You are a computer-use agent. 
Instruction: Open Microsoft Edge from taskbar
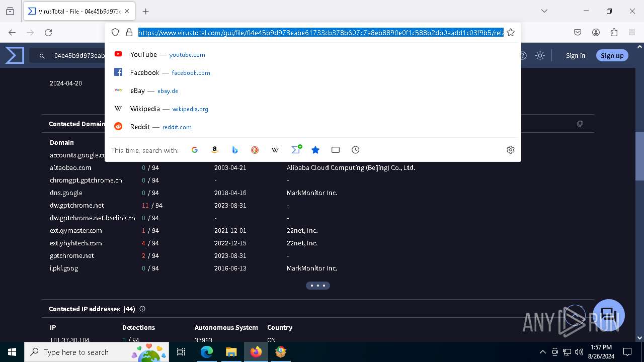click(x=207, y=352)
